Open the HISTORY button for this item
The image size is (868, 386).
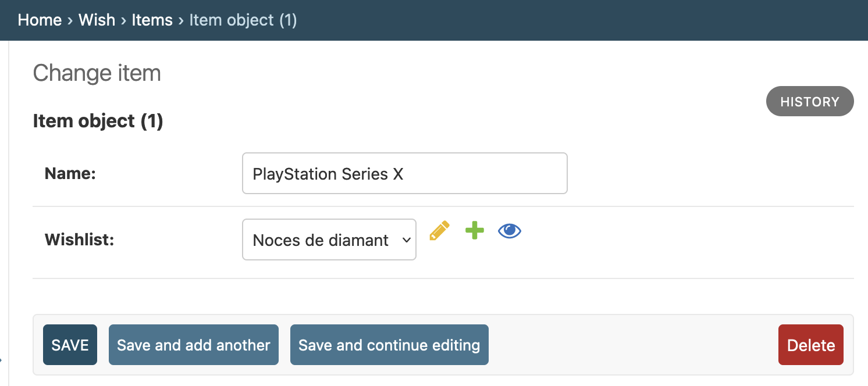[810, 102]
